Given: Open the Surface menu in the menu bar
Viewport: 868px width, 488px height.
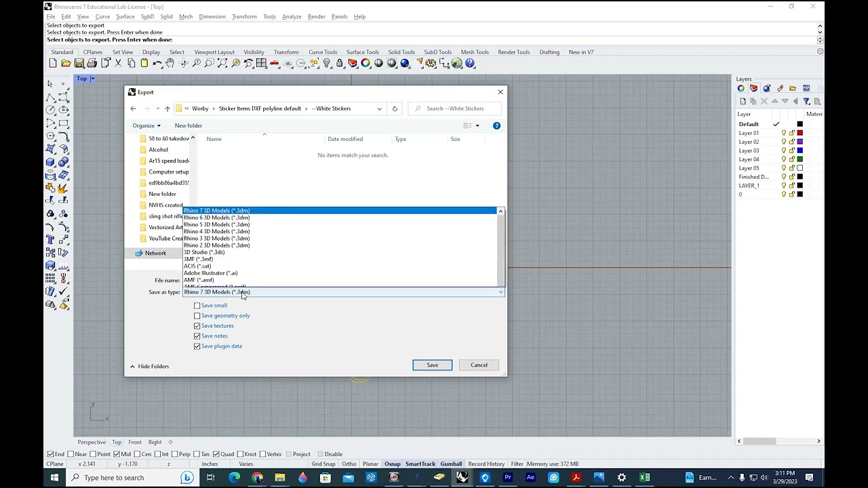Looking at the screenshot, I should 125,17.
